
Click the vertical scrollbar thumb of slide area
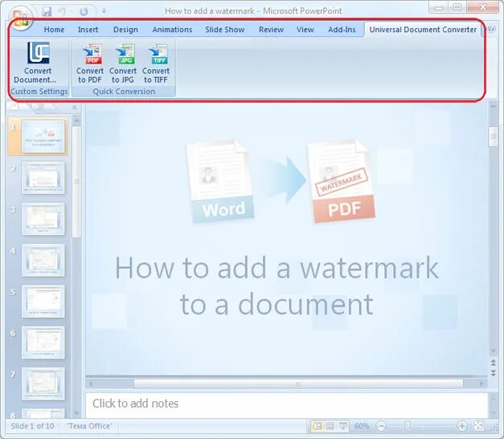493,137
